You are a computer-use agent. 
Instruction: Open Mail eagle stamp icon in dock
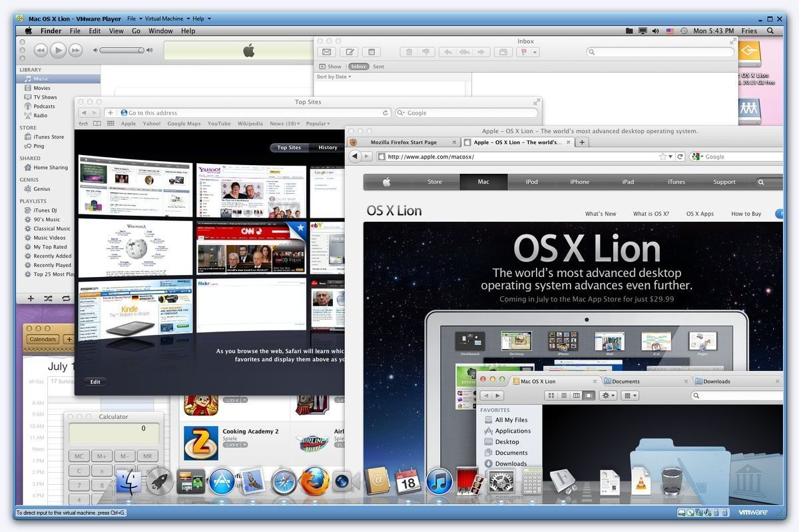253,481
